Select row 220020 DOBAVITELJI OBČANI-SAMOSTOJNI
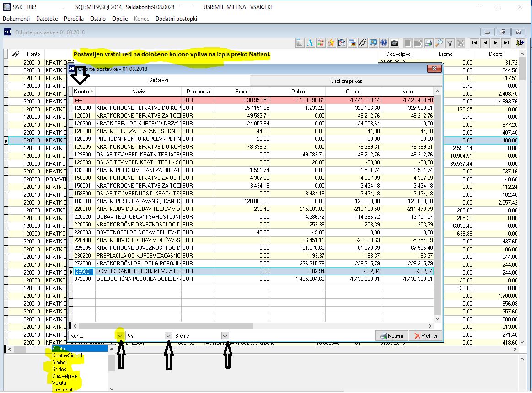The width and height of the screenshot is (532, 393). pyautogui.click(x=253, y=217)
